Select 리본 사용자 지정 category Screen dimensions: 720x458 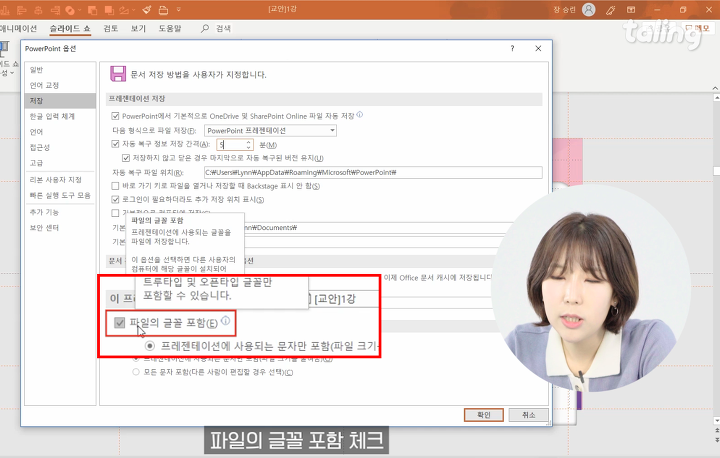(60, 180)
